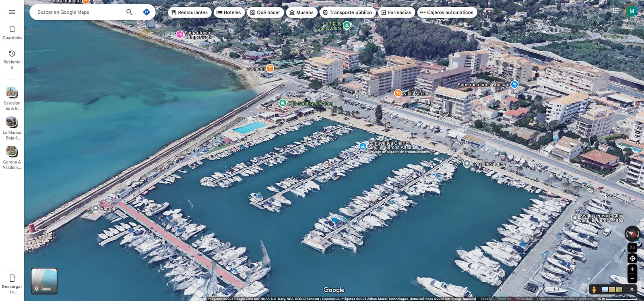Image resolution: width=644 pixels, height=301 pixels.
Task: Filter by Museos
Action: [x=301, y=12]
